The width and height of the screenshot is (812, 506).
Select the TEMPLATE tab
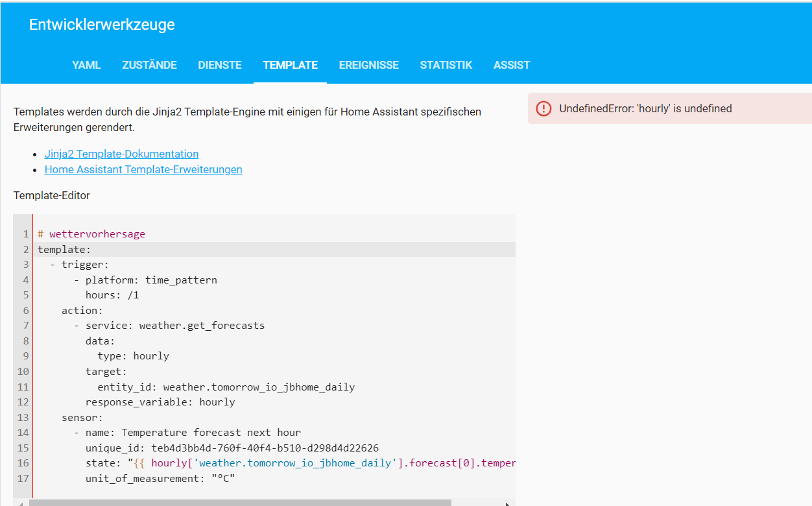click(290, 65)
